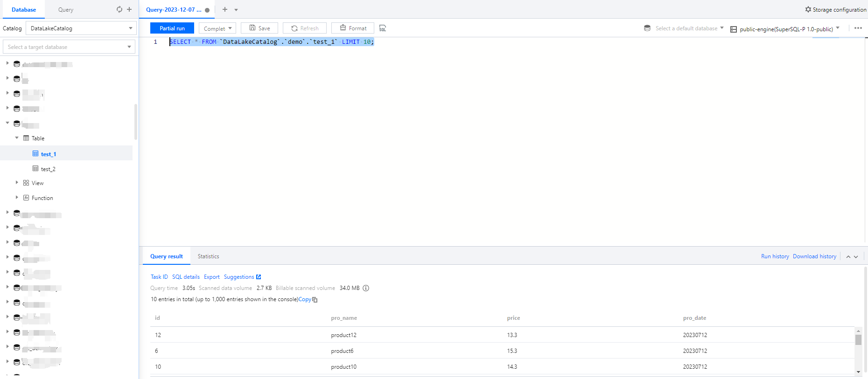Expand the View tree node
868x379 pixels.
point(17,183)
